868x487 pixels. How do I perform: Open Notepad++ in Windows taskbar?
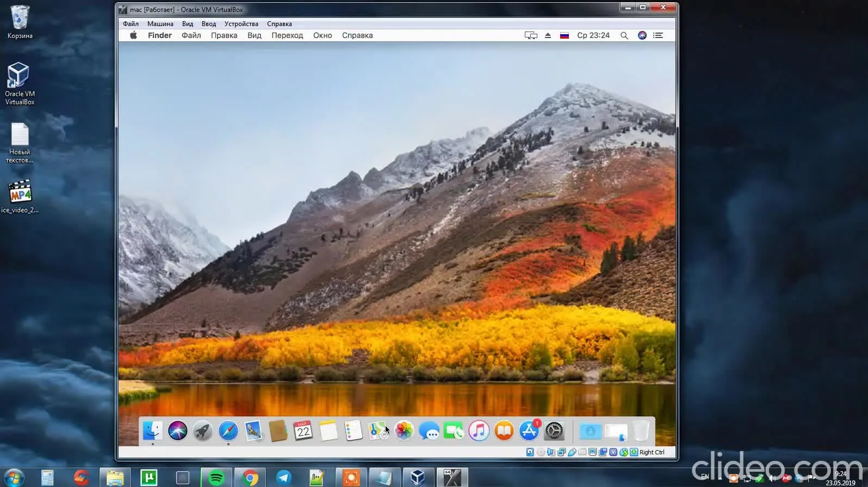point(317,478)
